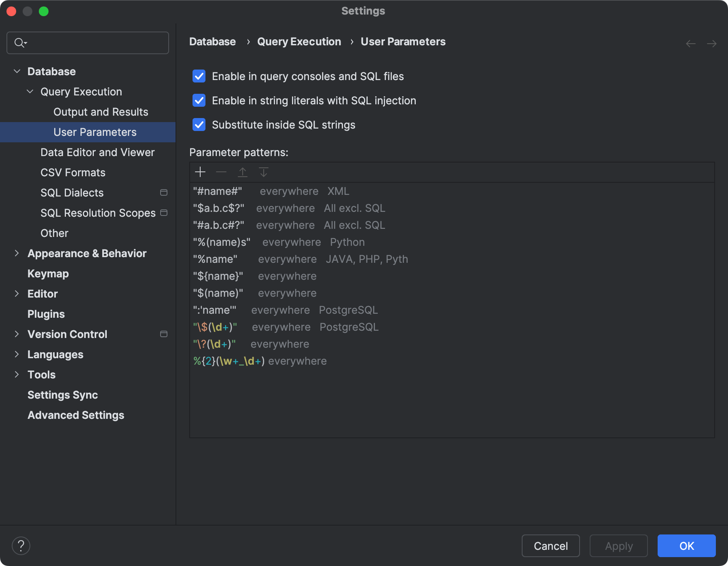Navigate back using the left arrow
Screen dimensions: 728x566
coord(690,43)
